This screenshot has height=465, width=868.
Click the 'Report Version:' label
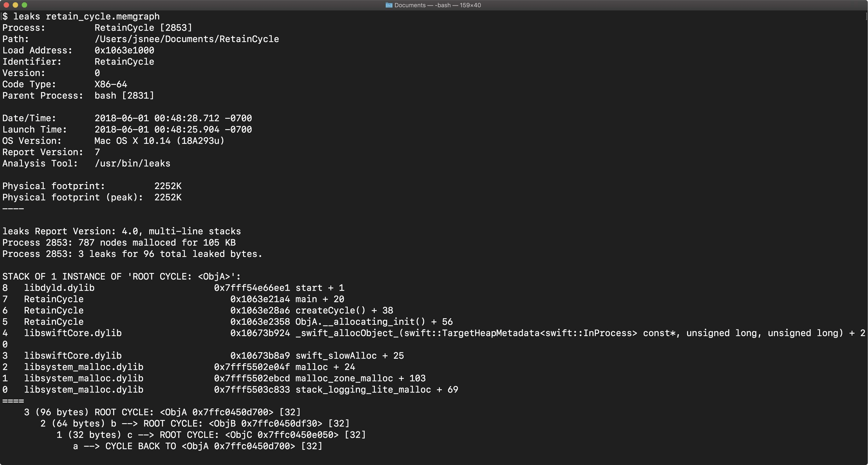(43, 152)
